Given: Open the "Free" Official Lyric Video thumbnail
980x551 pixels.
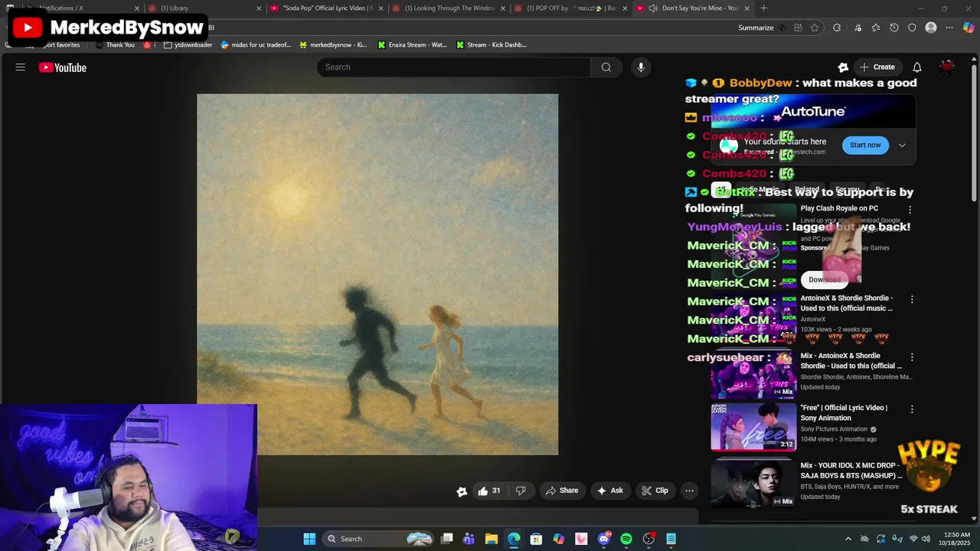Looking at the screenshot, I should point(753,427).
